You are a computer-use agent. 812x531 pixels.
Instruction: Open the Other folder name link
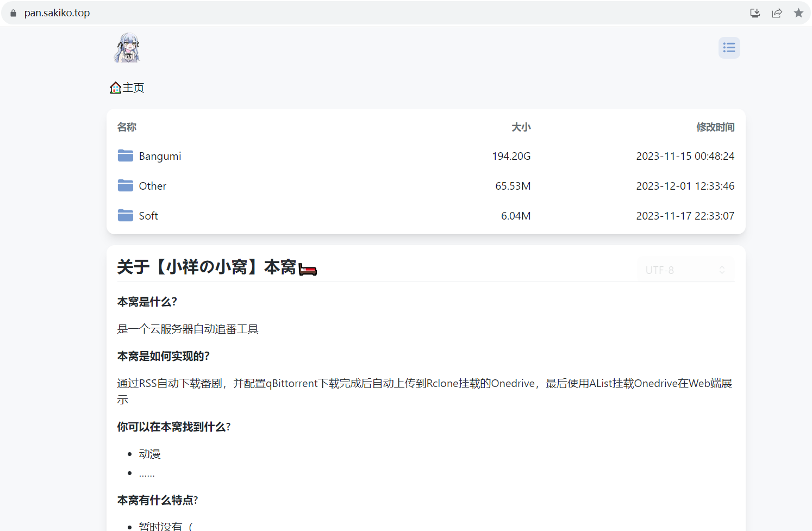[x=153, y=186]
